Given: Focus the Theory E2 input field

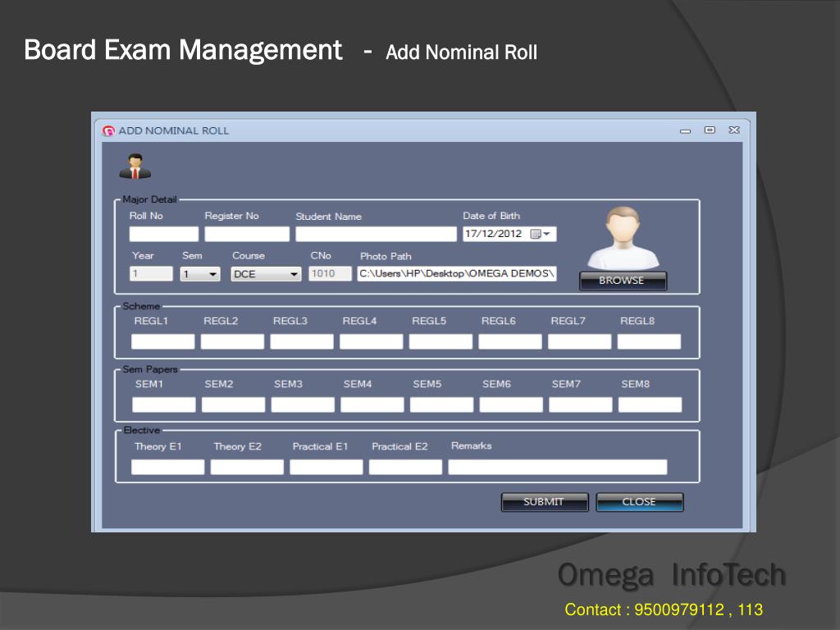Looking at the screenshot, I should point(247,467).
